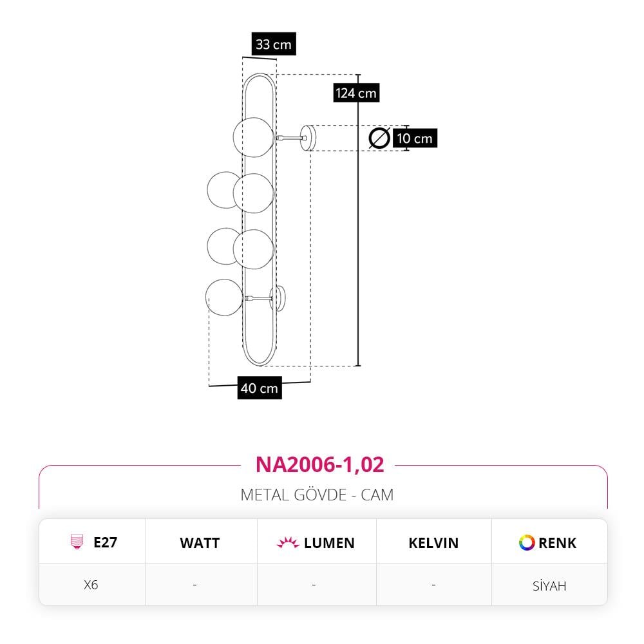
Task: Click the bottom-left glass globe in drawing
Action: tap(224, 298)
